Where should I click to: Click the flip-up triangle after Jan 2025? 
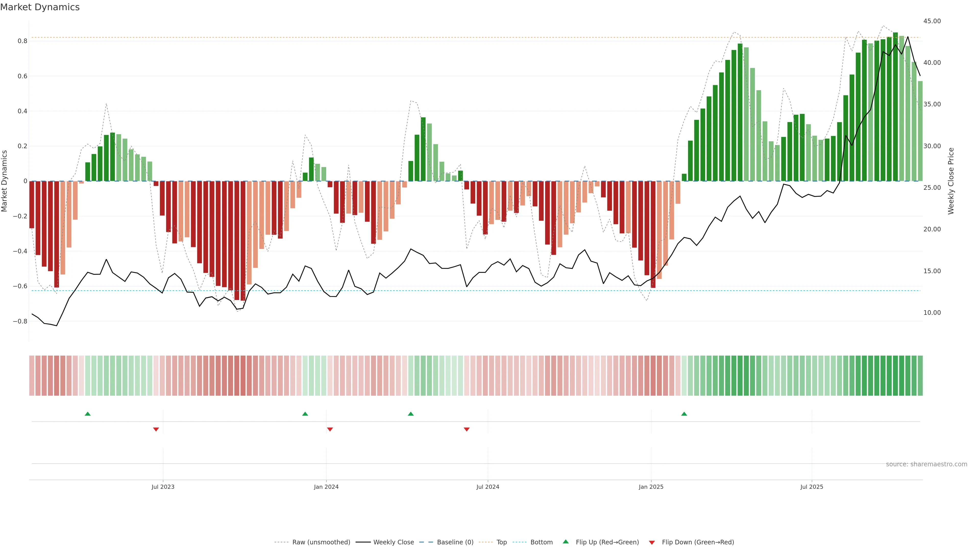684,414
